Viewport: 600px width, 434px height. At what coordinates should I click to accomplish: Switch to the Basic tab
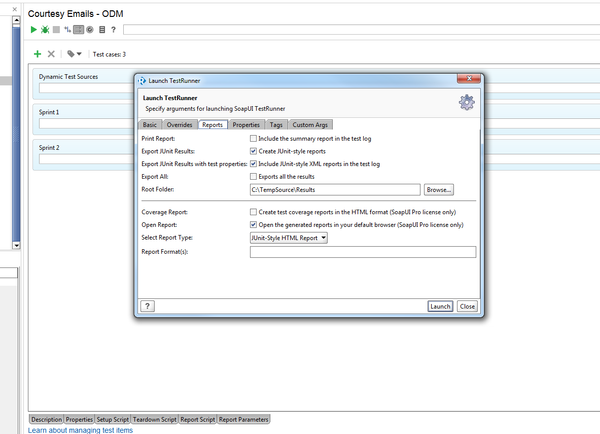[150, 125]
